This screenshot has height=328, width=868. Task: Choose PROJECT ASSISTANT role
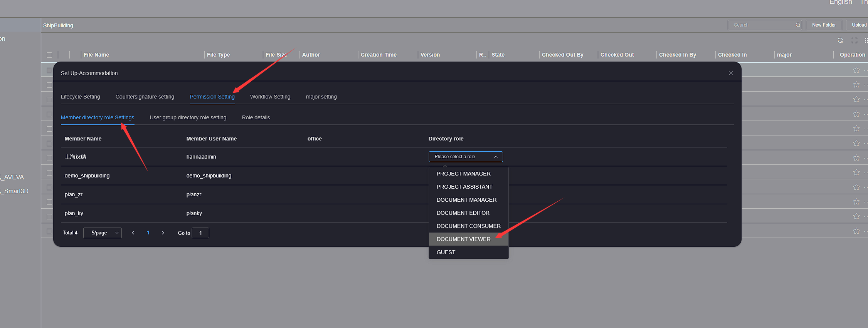click(469, 187)
